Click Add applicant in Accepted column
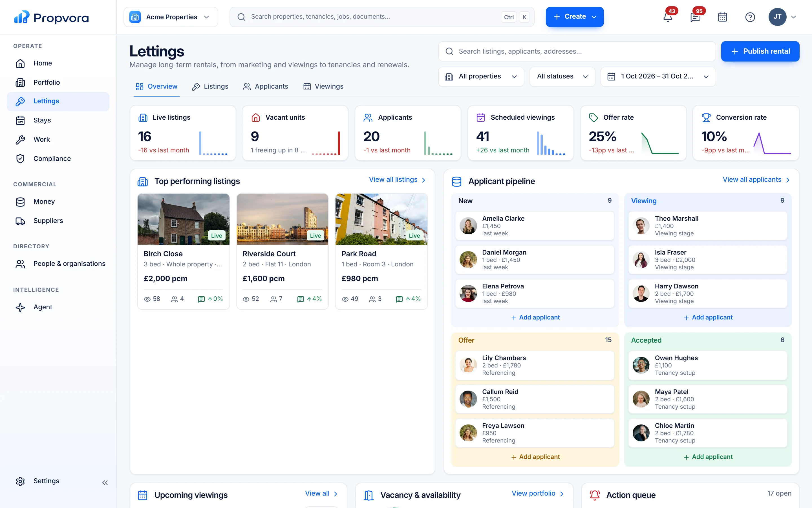 coord(708,457)
